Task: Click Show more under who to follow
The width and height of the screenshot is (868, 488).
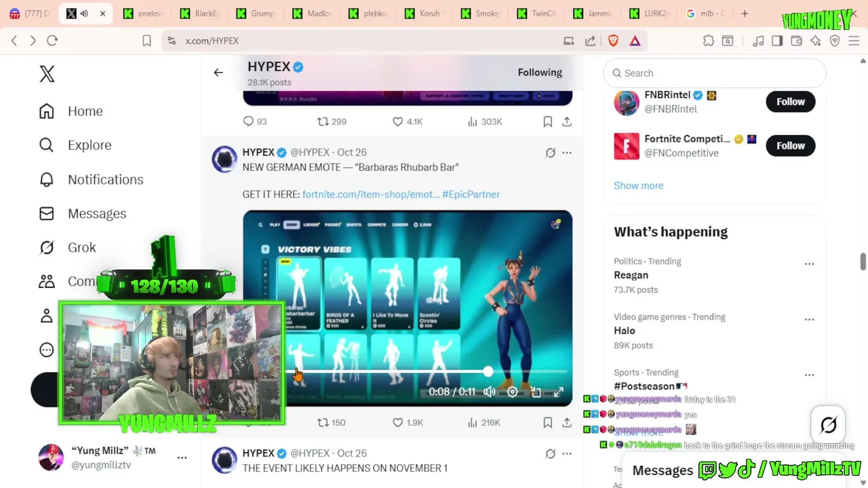Action: (x=639, y=186)
